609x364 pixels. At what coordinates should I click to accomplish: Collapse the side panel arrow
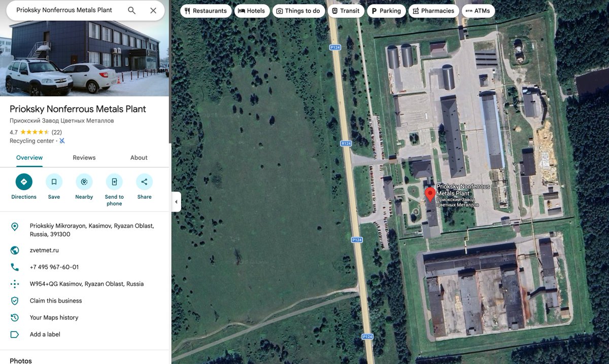(176, 202)
